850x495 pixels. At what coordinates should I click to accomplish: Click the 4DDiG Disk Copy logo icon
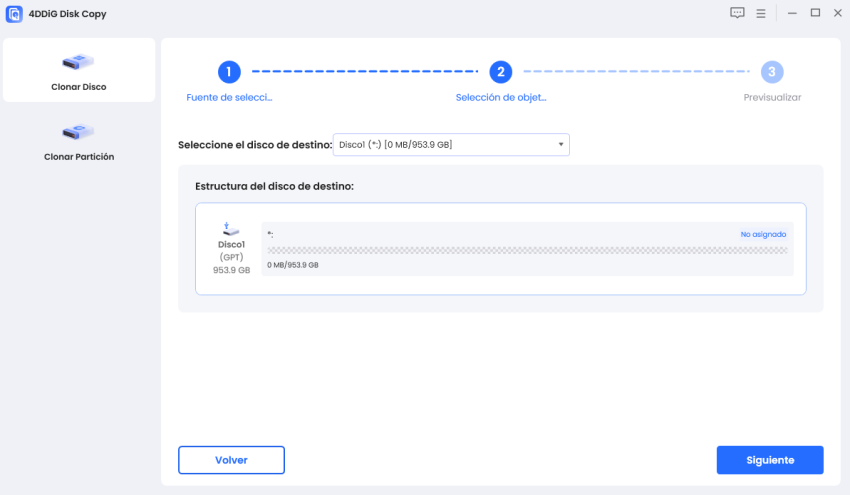click(14, 14)
